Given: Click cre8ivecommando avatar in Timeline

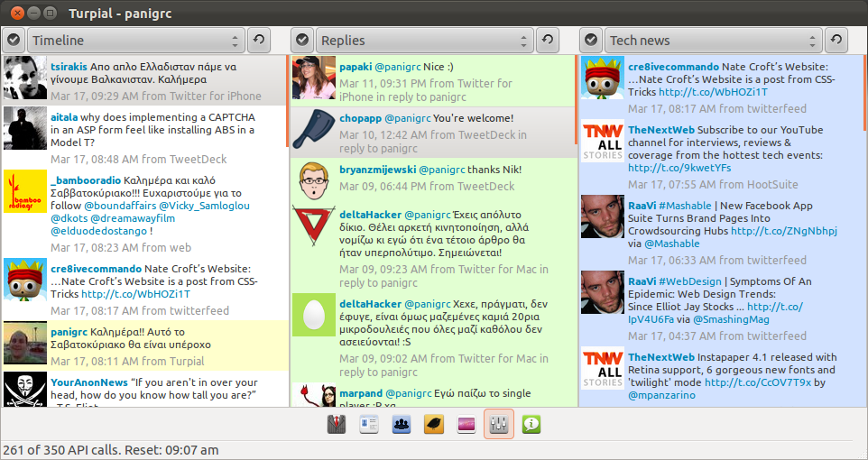Looking at the screenshot, I should pos(25,280).
